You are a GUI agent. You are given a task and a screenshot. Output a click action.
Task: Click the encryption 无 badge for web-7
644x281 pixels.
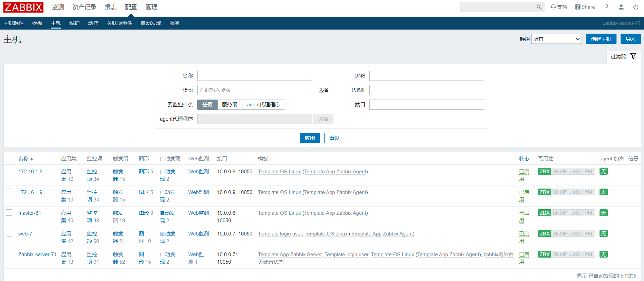(x=604, y=234)
